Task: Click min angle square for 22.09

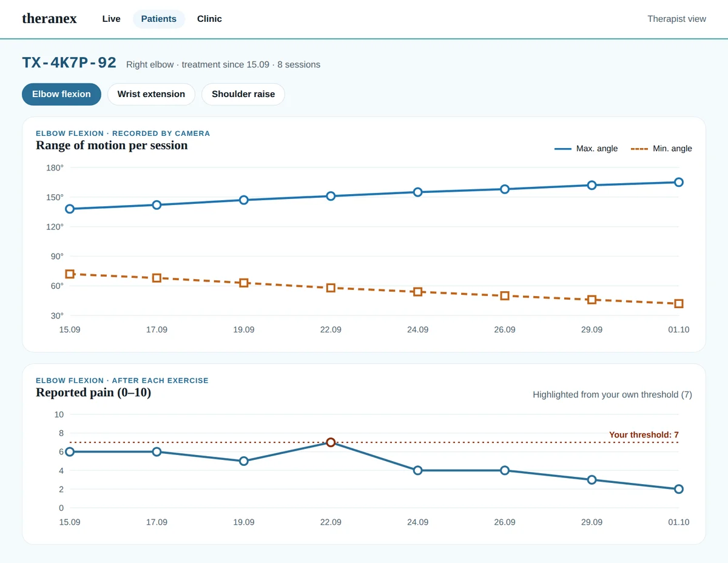Action: 331,288
